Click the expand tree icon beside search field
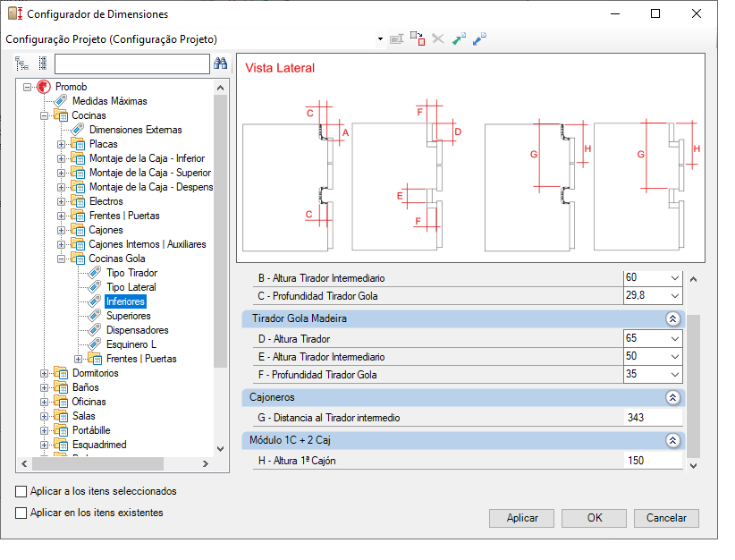 [x=21, y=64]
